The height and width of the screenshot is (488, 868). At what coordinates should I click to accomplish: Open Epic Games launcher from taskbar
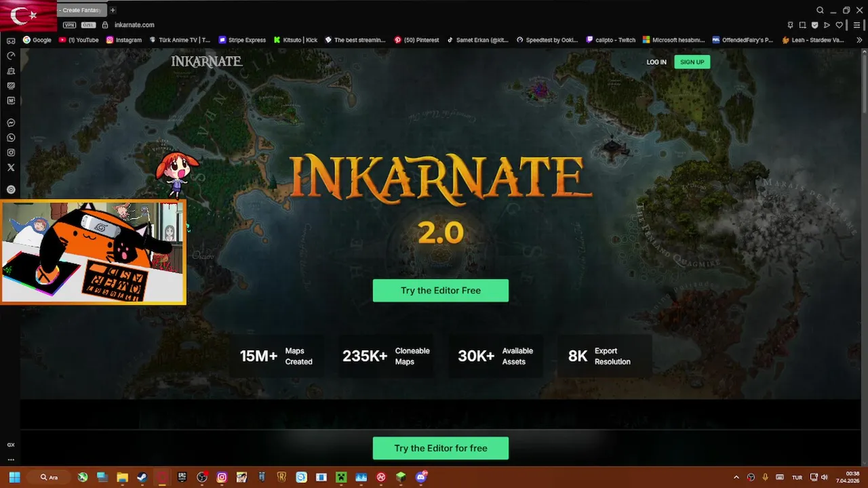point(182,477)
